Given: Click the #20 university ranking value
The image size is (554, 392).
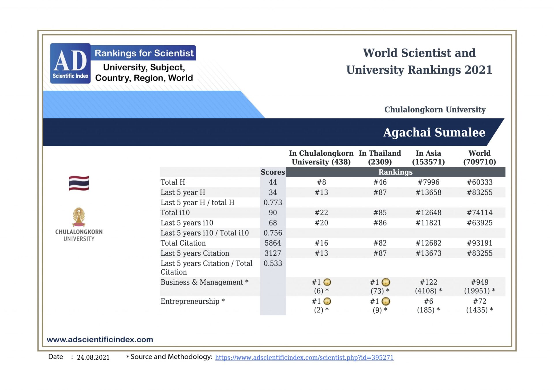Looking at the screenshot, I should tap(321, 223).
